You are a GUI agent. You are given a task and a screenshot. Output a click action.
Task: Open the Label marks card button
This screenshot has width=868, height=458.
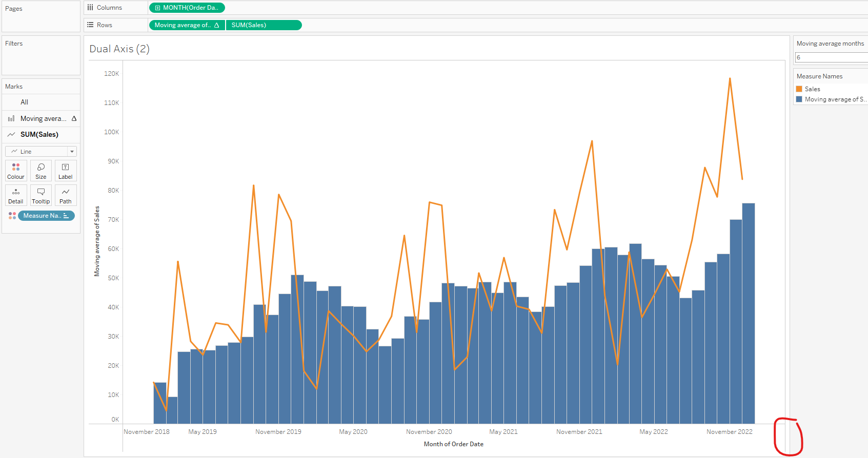coord(66,171)
